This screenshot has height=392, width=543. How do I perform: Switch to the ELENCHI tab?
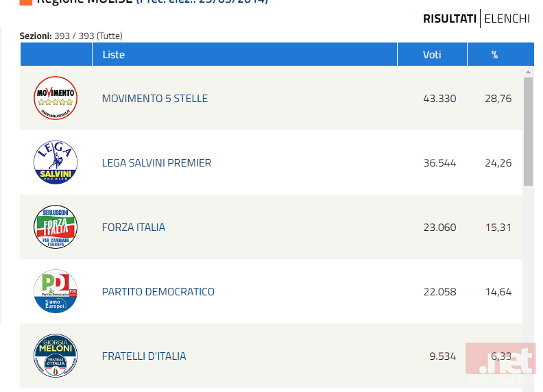click(507, 19)
